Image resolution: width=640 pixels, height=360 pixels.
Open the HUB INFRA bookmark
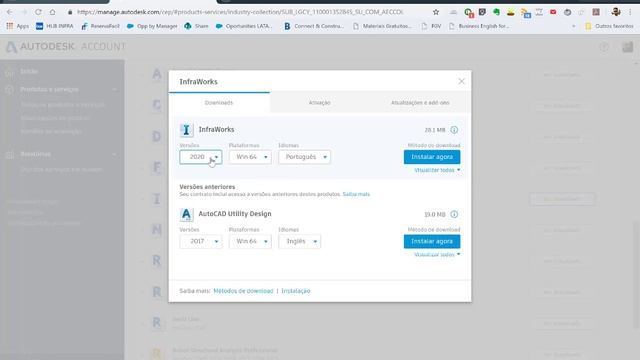55,26
